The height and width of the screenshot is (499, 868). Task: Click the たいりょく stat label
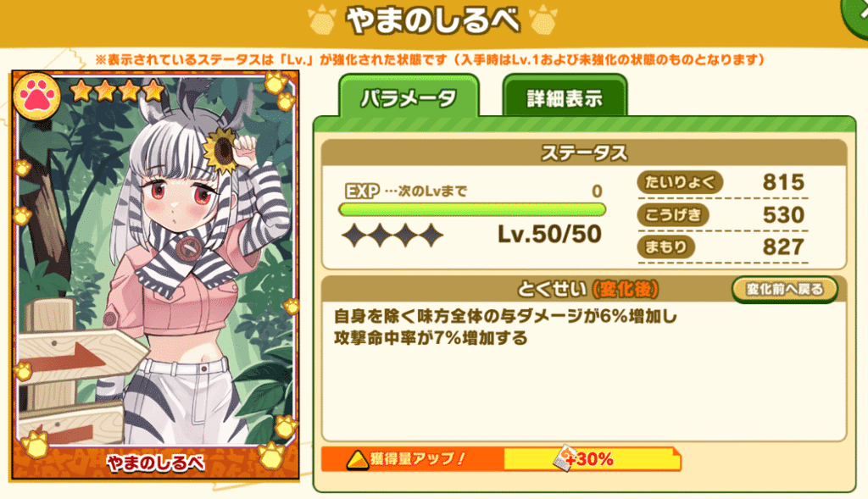(680, 182)
